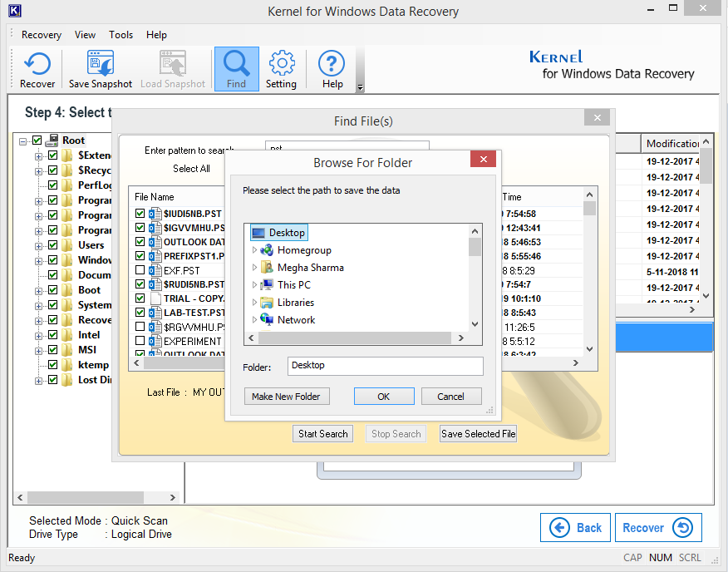Expand the Homegroup node

pos(254,250)
